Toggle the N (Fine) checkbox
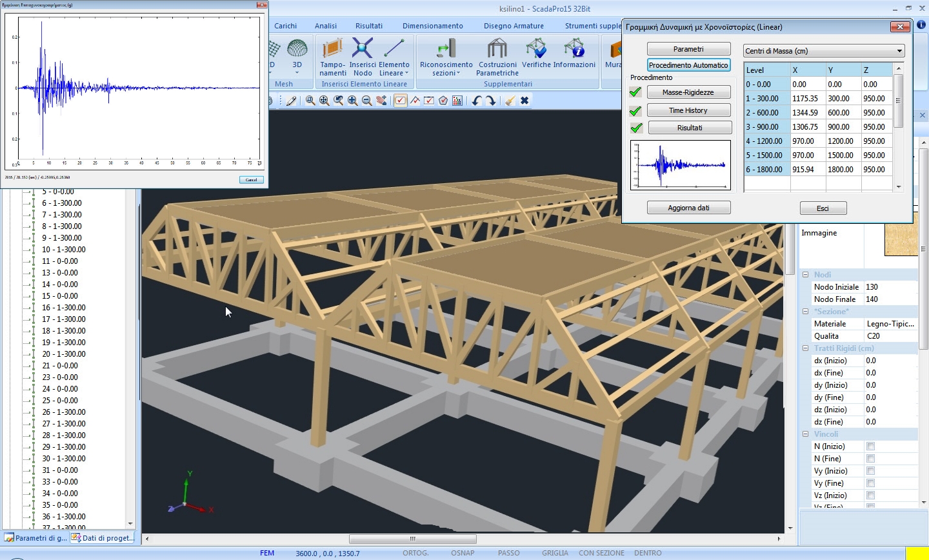The width and height of the screenshot is (929, 560). tap(870, 459)
